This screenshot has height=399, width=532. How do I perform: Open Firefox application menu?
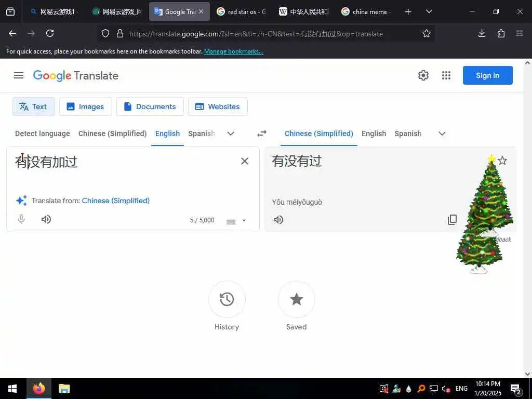520,33
